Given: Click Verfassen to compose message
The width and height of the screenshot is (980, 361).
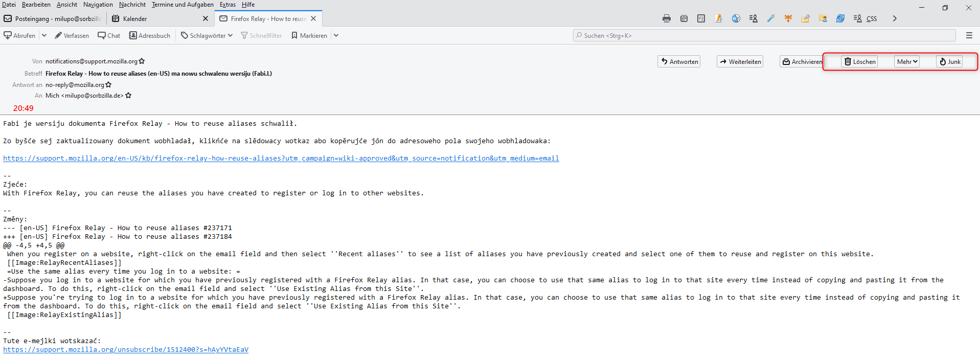Looking at the screenshot, I should point(72,35).
